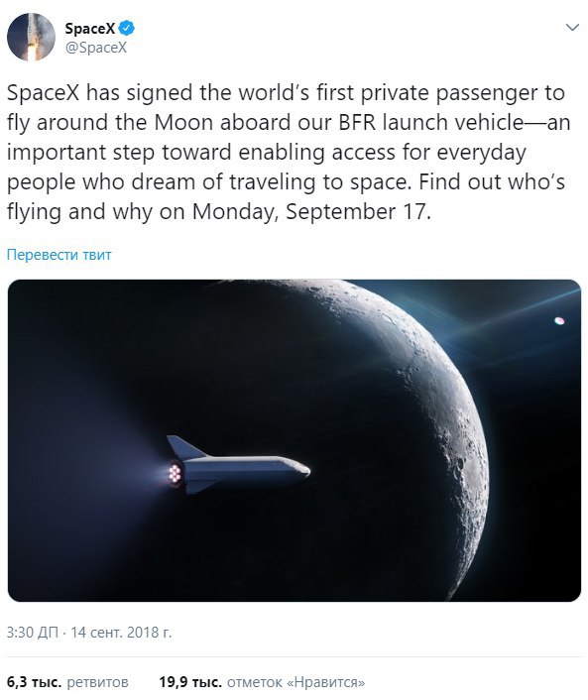Click the @SpaceX handle
Viewport: 588px width, 700px height.
96,48
